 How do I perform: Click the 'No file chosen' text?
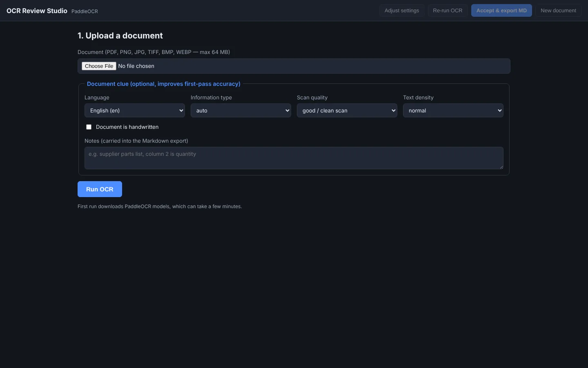point(136,66)
